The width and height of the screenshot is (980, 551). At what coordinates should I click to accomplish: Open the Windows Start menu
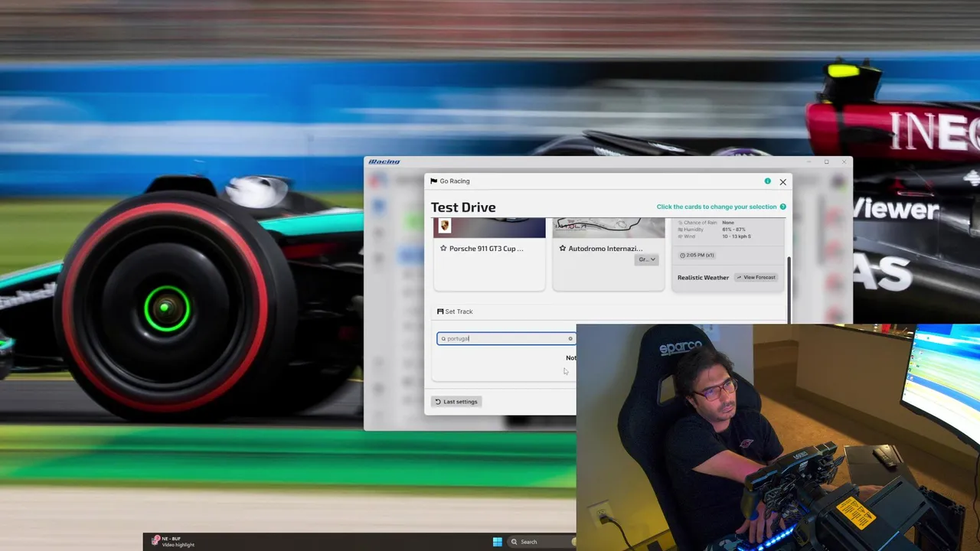coord(498,542)
